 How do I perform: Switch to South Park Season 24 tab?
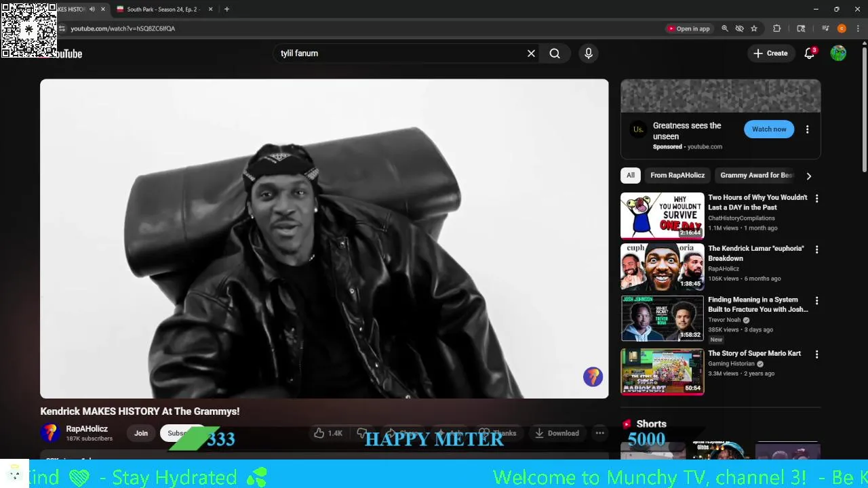(163, 9)
